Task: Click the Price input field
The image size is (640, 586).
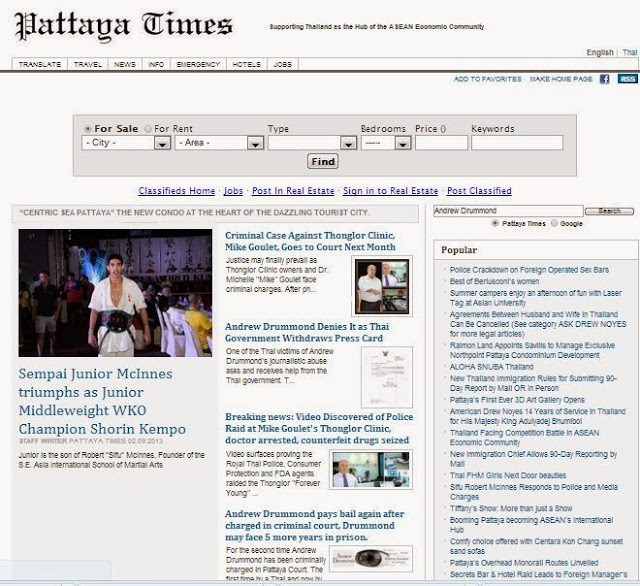Action: click(441, 143)
